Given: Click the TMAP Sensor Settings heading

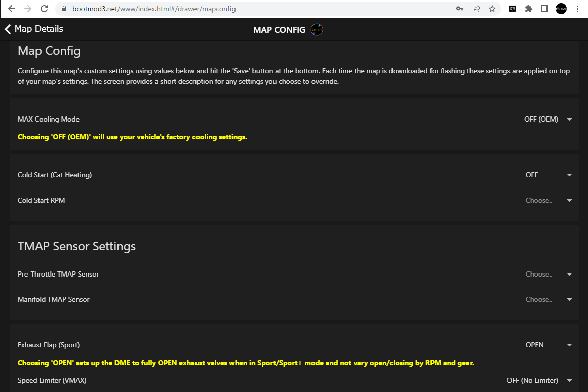Looking at the screenshot, I should (76, 246).
